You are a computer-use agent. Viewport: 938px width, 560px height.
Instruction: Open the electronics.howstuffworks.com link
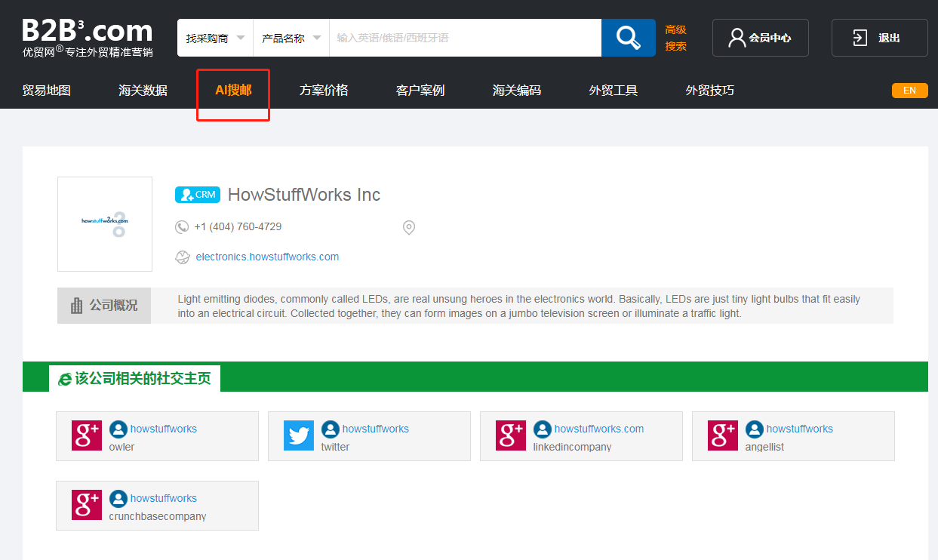click(267, 257)
